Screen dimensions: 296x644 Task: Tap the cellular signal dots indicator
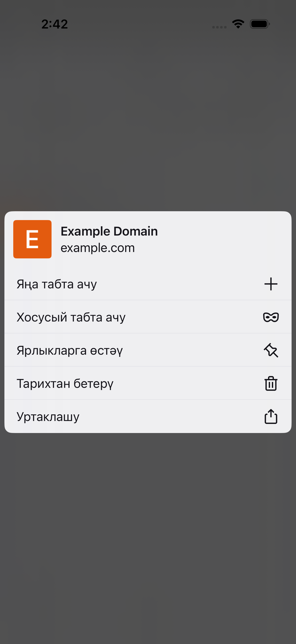pos(219,27)
